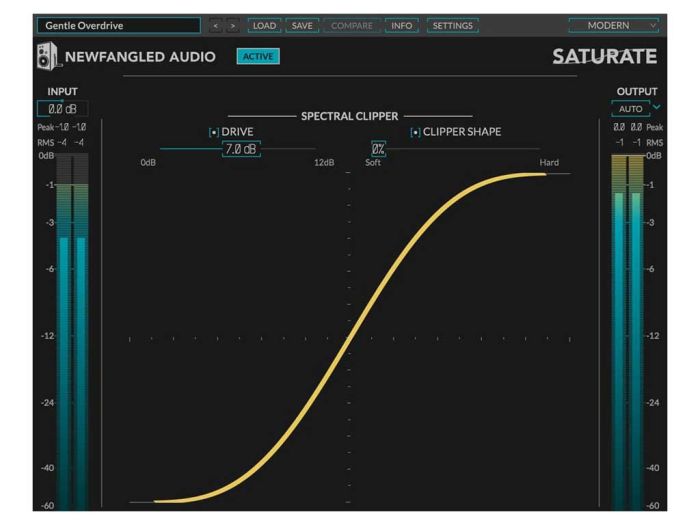Click the output RMS readout label

pos(654,143)
